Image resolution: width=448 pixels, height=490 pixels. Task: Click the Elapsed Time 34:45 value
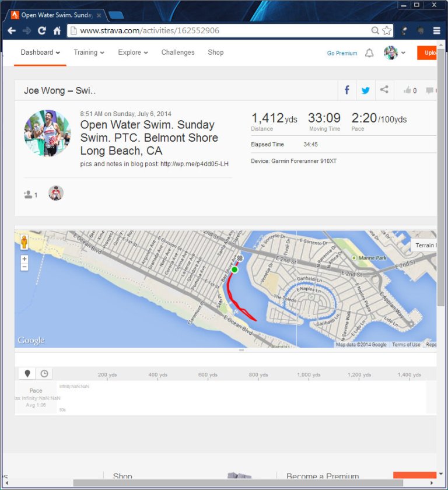point(310,145)
